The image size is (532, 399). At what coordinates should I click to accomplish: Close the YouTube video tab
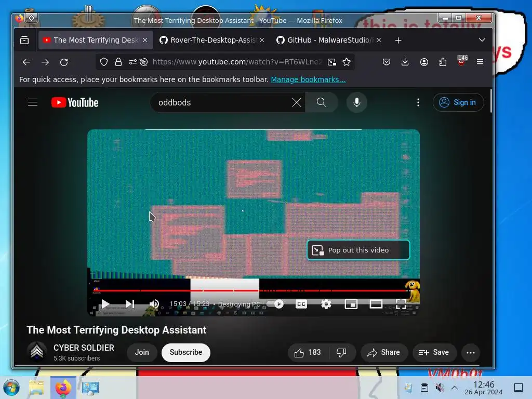tap(145, 40)
